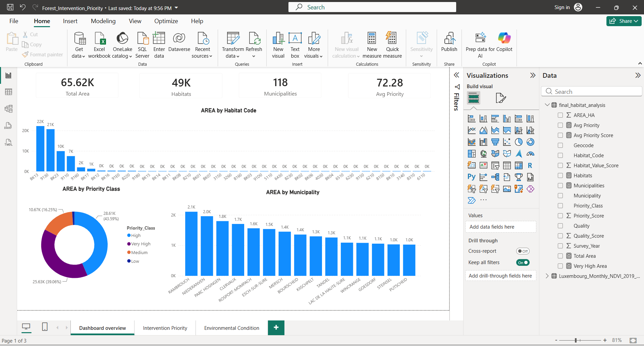Check the Priority_Class field

pos(560,205)
